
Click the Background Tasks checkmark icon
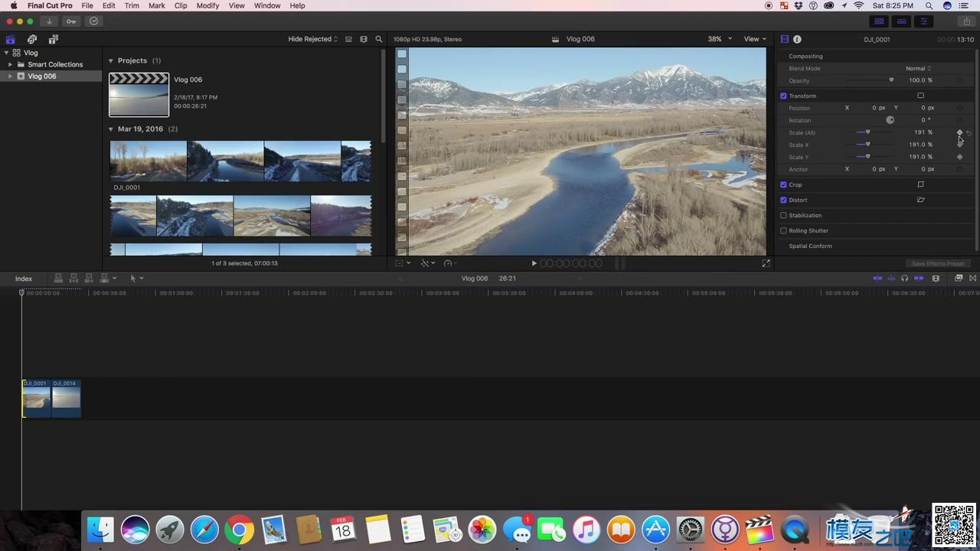coord(94,21)
